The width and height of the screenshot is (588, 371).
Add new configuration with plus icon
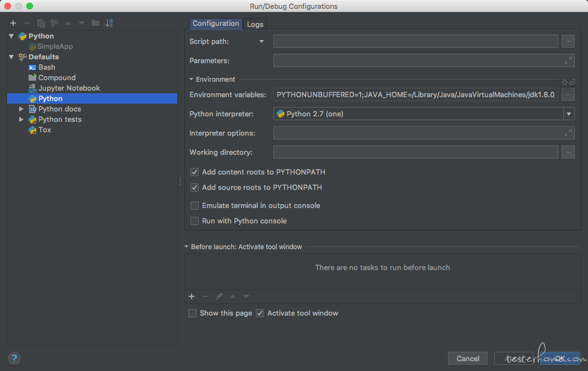(x=13, y=23)
